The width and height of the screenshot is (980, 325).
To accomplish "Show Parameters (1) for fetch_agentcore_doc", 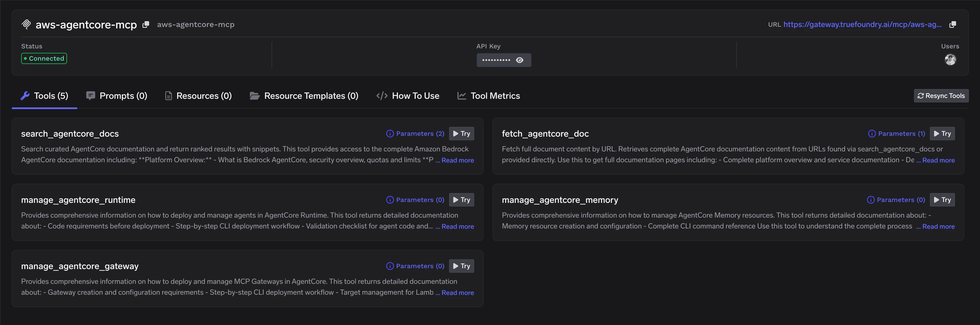I will (896, 134).
